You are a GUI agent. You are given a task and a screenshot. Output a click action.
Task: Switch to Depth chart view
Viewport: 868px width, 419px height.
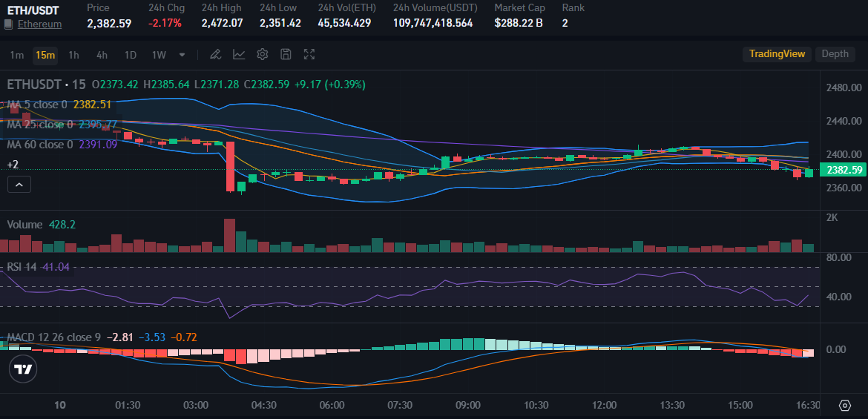(x=835, y=53)
